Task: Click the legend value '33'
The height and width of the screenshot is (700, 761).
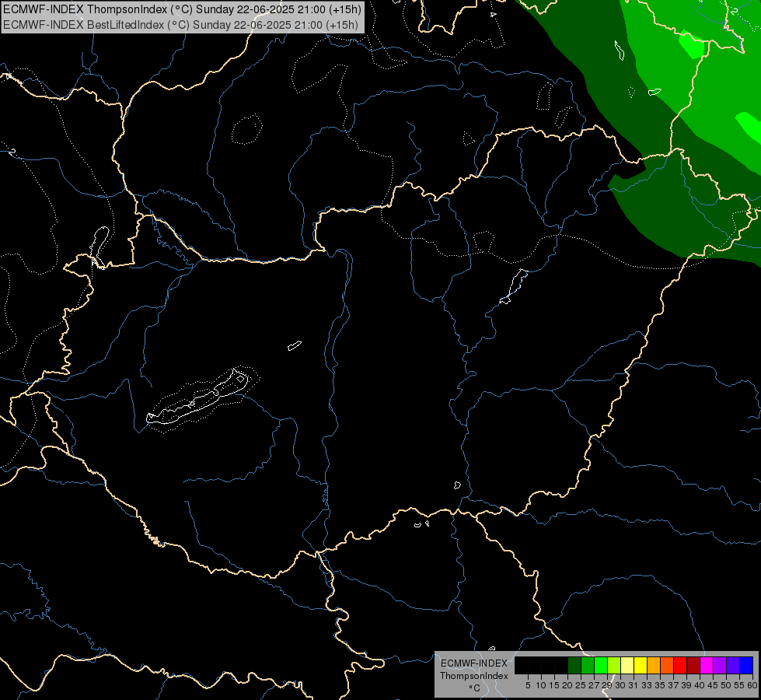Action: point(647,685)
